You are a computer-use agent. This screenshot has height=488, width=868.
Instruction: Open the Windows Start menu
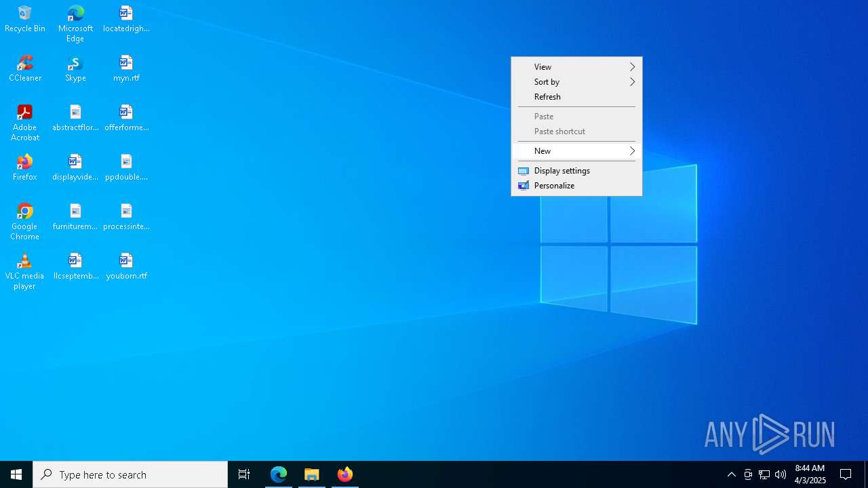pos(16,474)
